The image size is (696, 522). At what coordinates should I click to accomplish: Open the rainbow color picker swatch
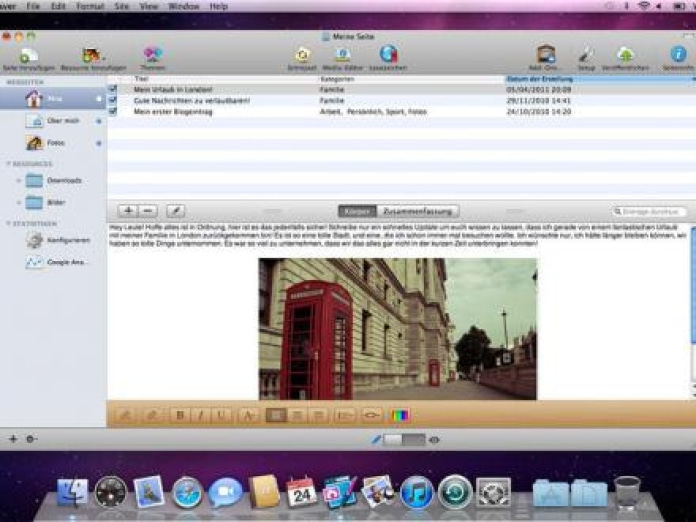pos(400,415)
